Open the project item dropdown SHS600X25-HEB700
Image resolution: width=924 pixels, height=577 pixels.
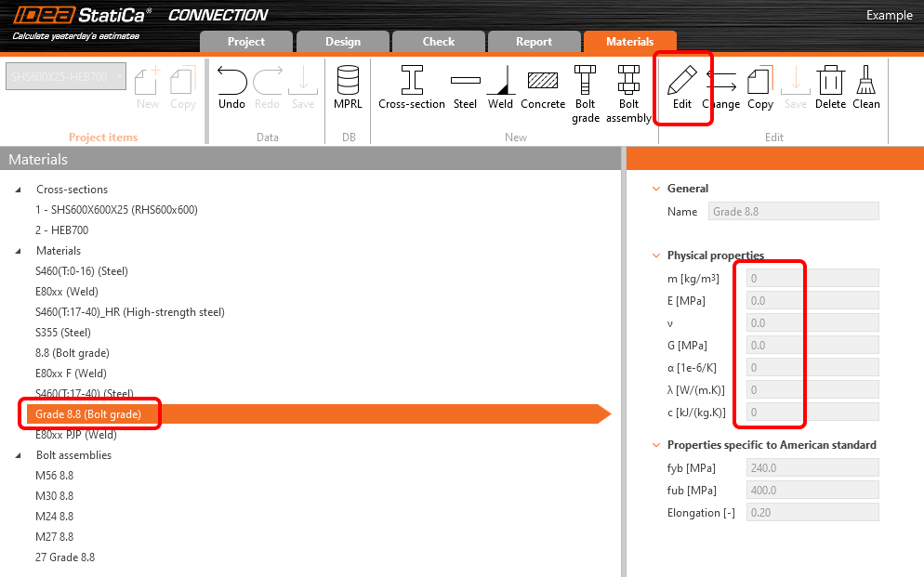[65, 77]
